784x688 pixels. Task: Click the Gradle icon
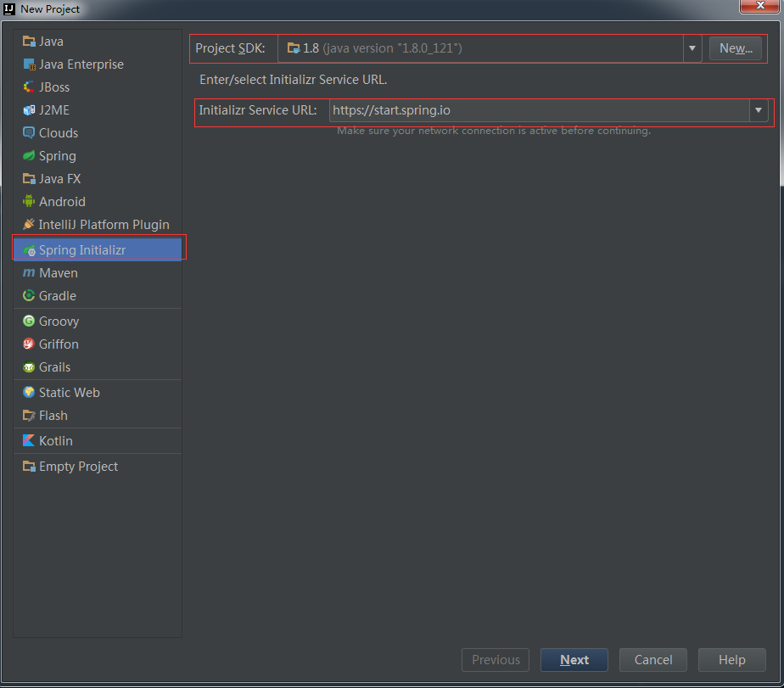pos(29,296)
